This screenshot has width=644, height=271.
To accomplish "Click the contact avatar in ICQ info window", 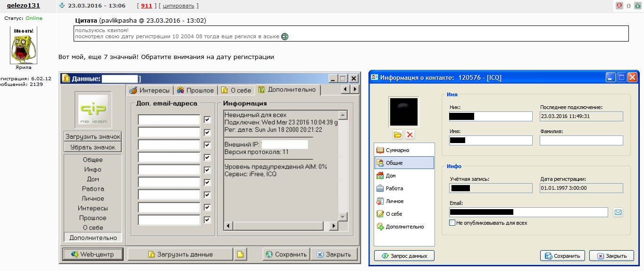I will (403, 112).
